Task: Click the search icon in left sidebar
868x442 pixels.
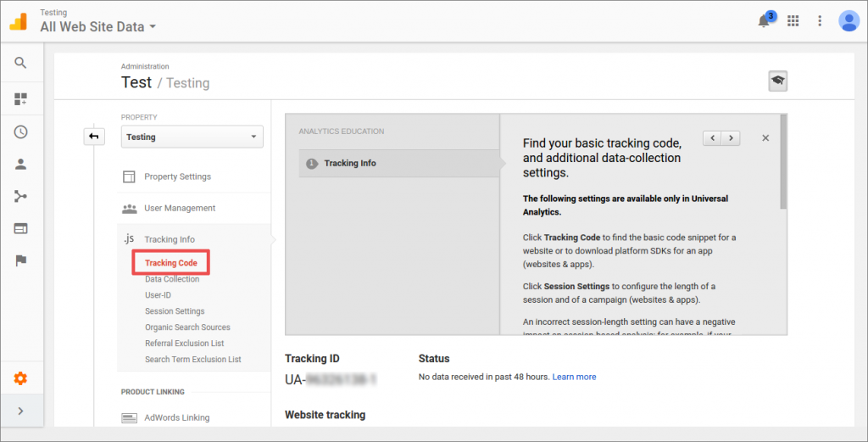Action: click(x=20, y=63)
